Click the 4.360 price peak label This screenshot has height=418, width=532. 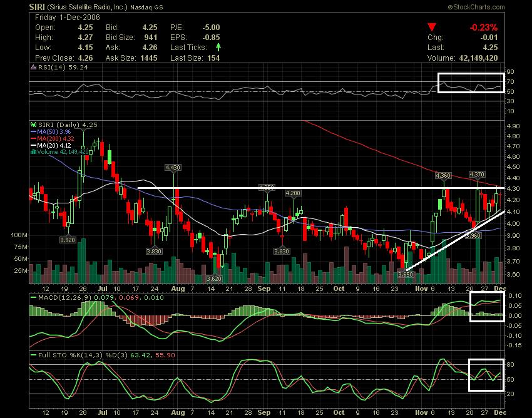click(443, 175)
